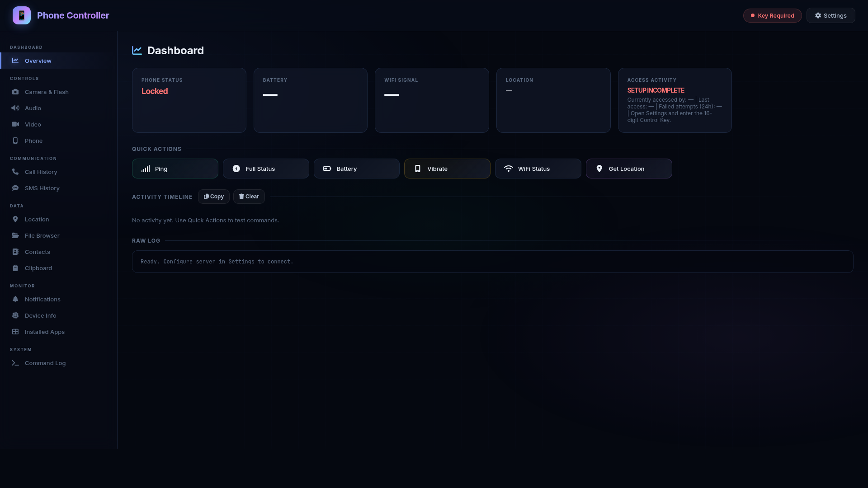Clear the activity timeline
Screen dimensions: 868x488
pyautogui.click(x=249, y=197)
